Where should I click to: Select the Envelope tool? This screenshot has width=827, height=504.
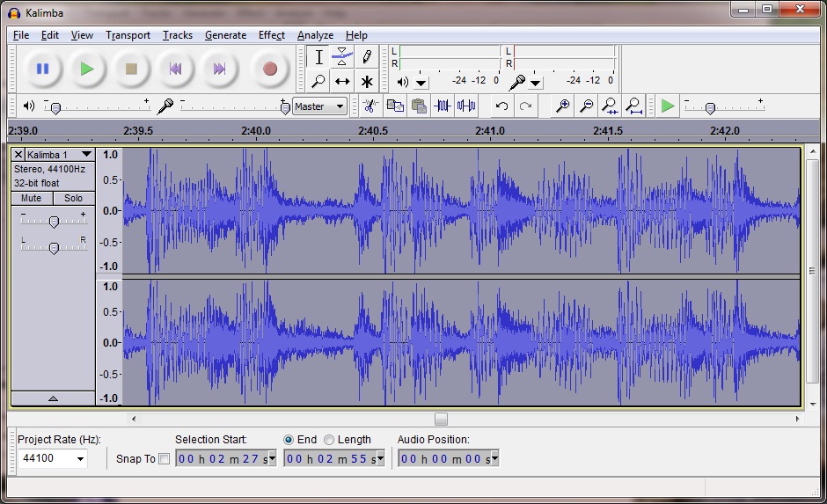(x=342, y=57)
